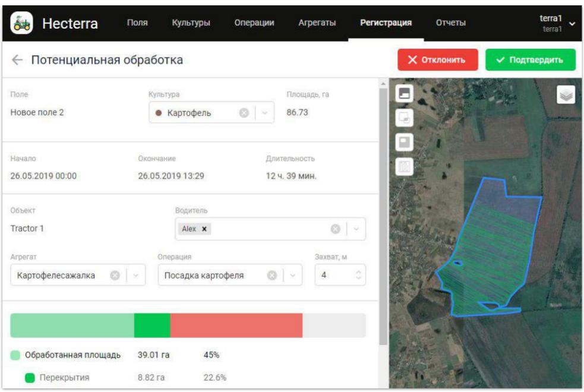Click the Обработанная площадь legend swatch
The image size is (584, 392).
coord(15,355)
